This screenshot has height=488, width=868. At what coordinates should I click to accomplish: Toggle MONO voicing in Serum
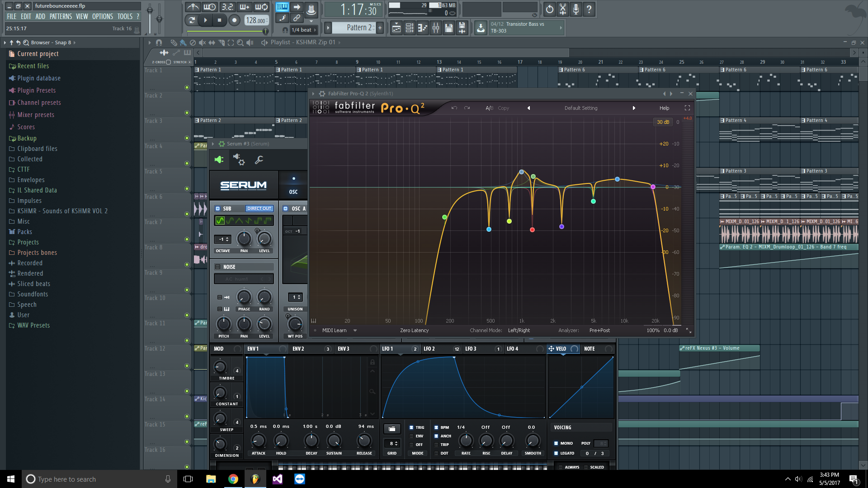(557, 443)
